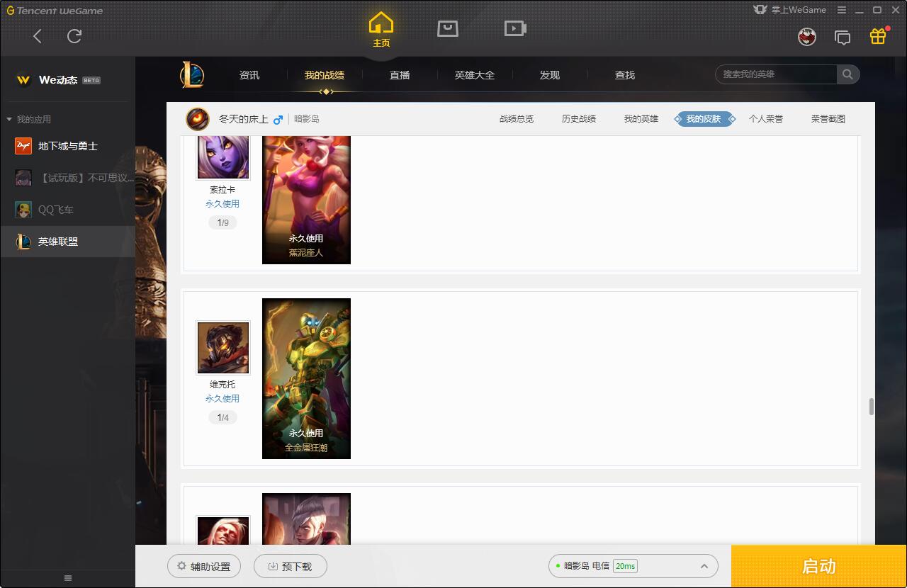Click the summoner name 冬天的床上

[244, 119]
